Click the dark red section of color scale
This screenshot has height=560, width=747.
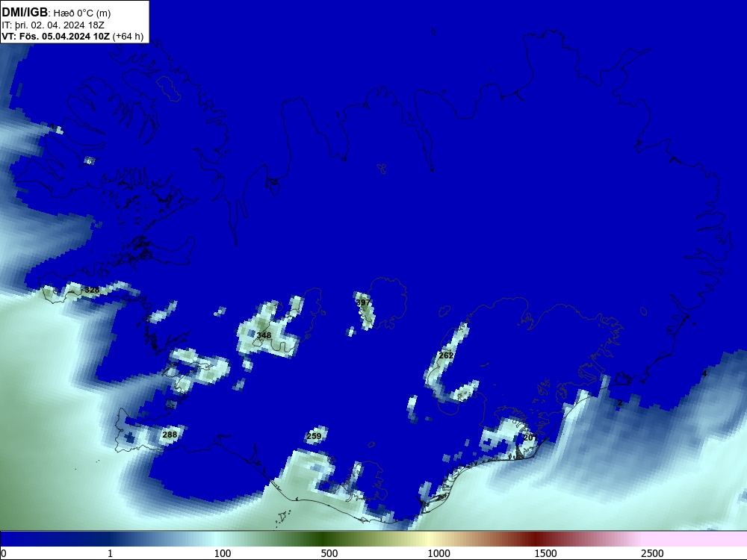pos(537,539)
